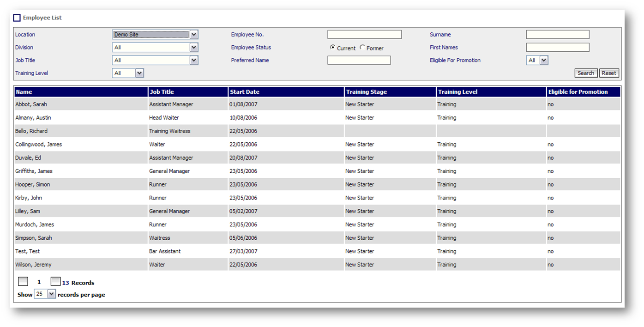Sort by the Name column header
This screenshot has width=644, height=327.
point(24,92)
